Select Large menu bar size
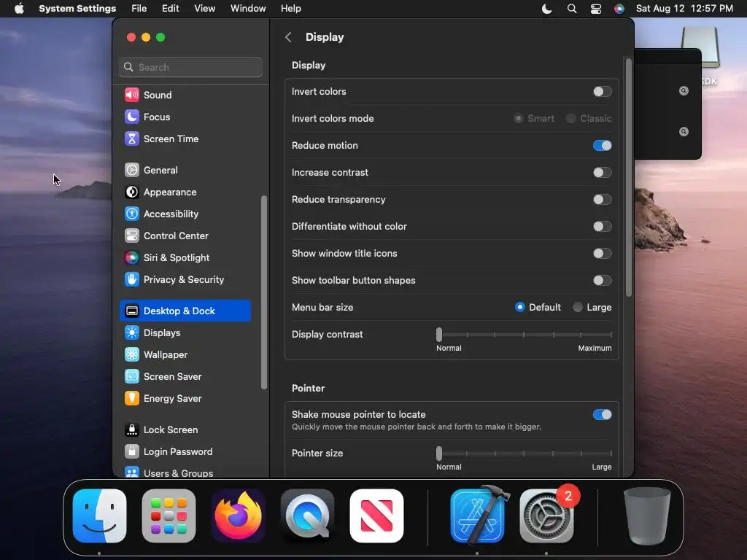The height and width of the screenshot is (560, 747). [x=578, y=307]
